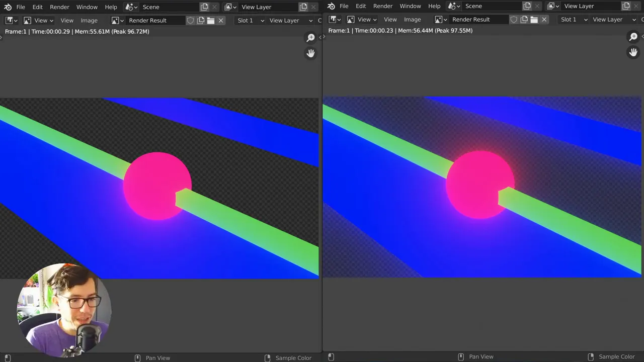644x362 pixels.
Task: Click the pan hand gizmo in the left editor
Action: (x=311, y=53)
